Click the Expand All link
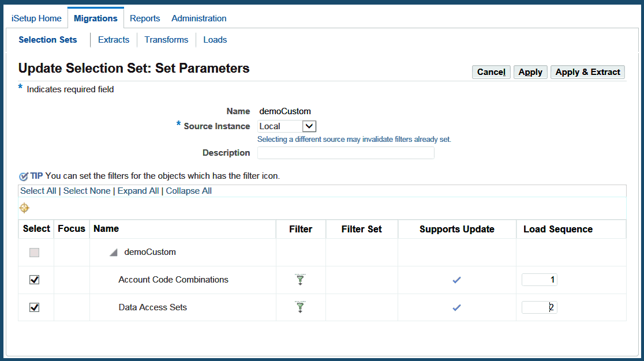 138,191
